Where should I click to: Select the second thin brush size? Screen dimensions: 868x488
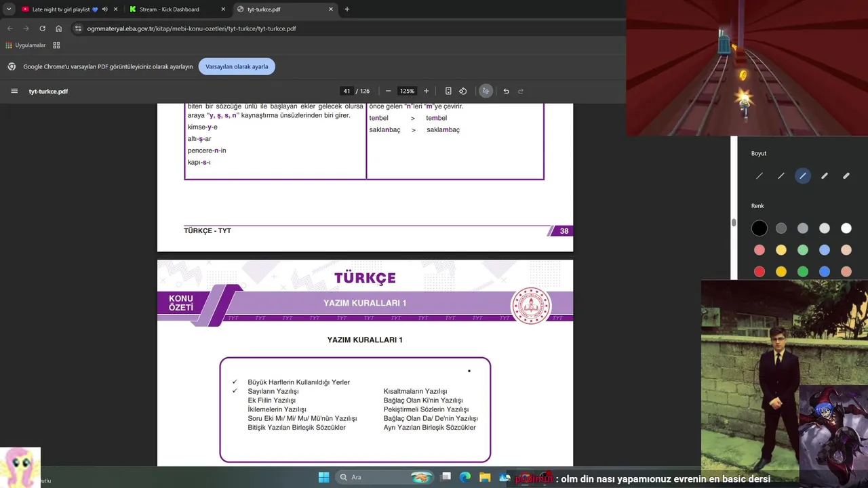pyautogui.click(x=781, y=176)
